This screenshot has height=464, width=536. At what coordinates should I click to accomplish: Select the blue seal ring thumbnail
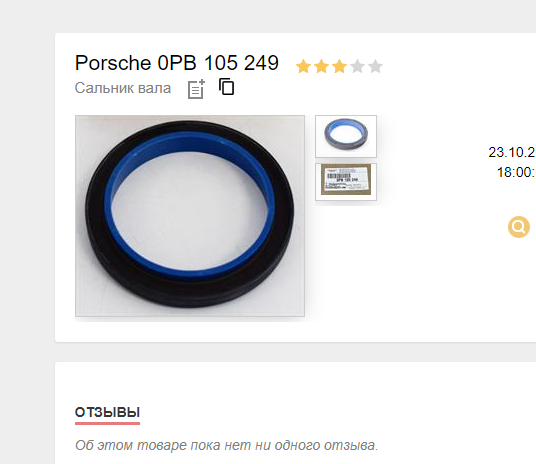coord(346,136)
